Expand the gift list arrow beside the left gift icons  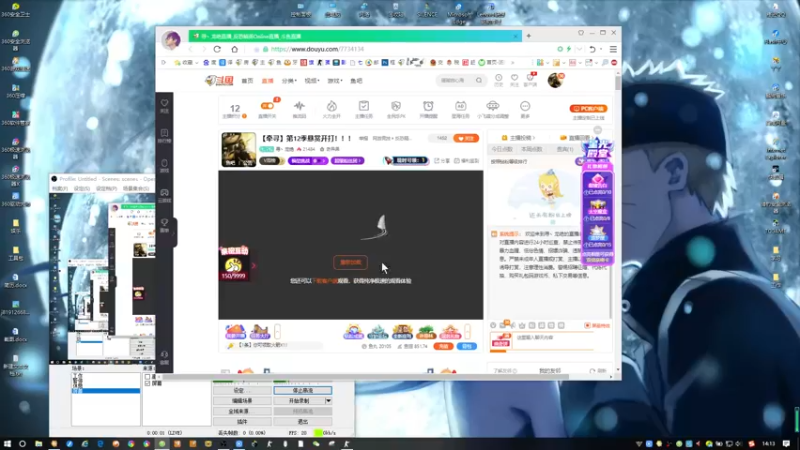[278, 332]
